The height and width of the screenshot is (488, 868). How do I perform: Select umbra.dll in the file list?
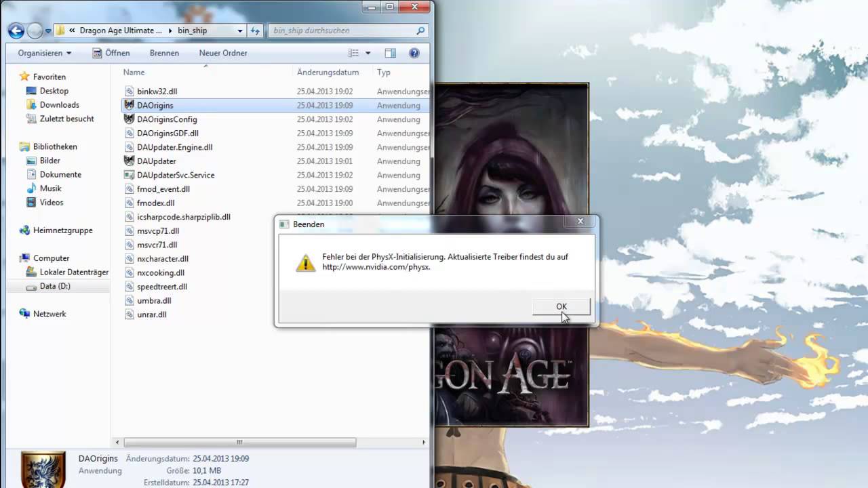click(154, 301)
